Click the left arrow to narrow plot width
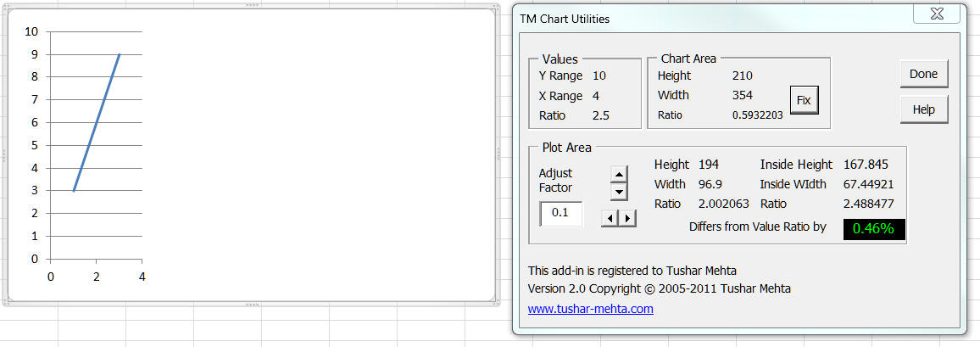 tap(609, 218)
